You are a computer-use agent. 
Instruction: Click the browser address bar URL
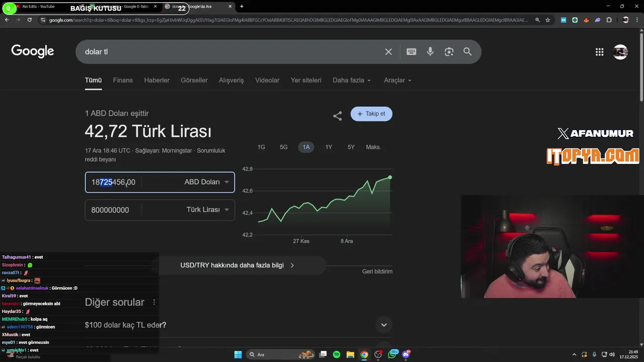tap(288, 20)
